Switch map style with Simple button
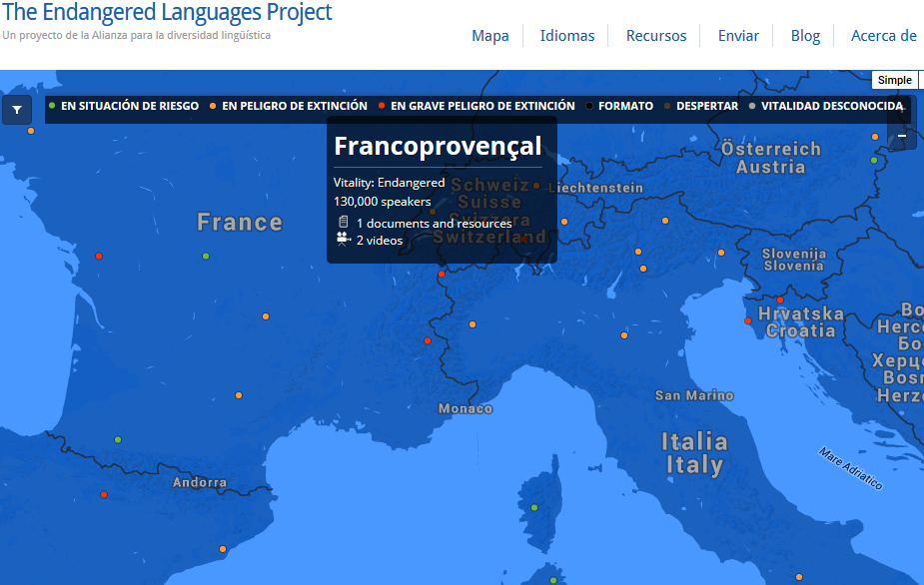 [895, 80]
